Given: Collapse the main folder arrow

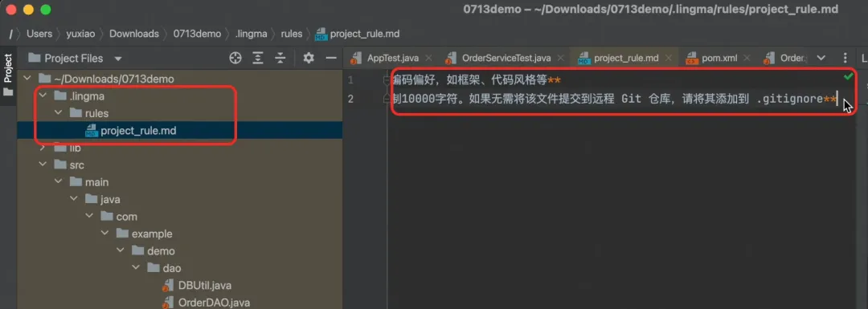Looking at the screenshot, I should (x=58, y=182).
